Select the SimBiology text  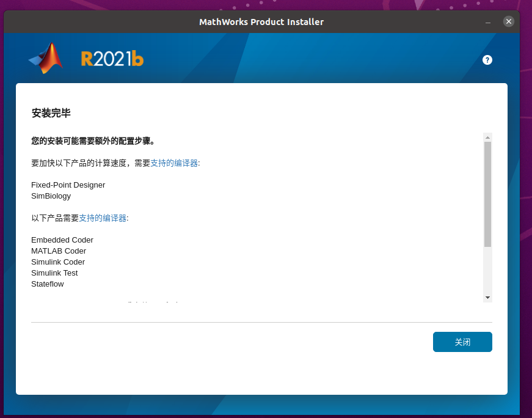[51, 196]
